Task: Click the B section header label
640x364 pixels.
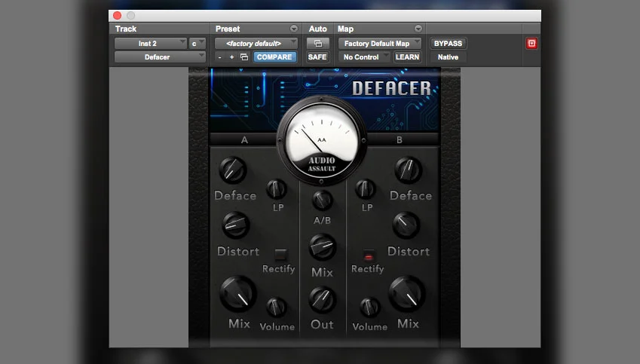Action: click(x=400, y=140)
